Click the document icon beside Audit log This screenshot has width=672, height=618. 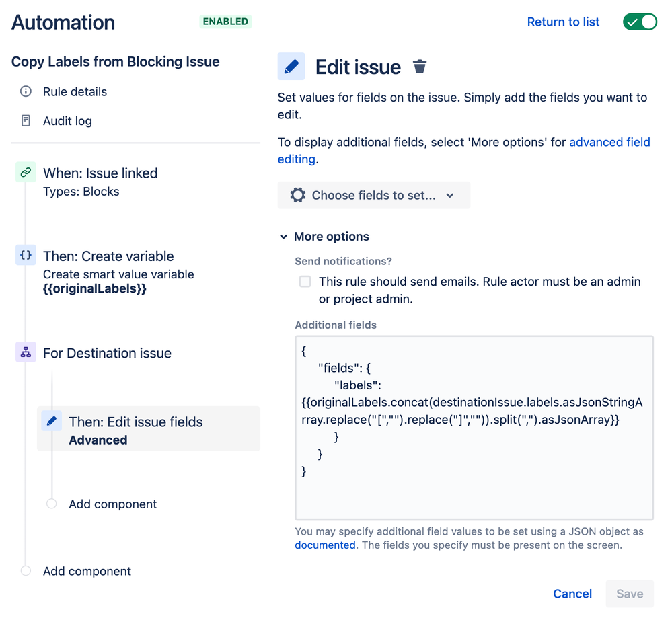click(x=26, y=120)
